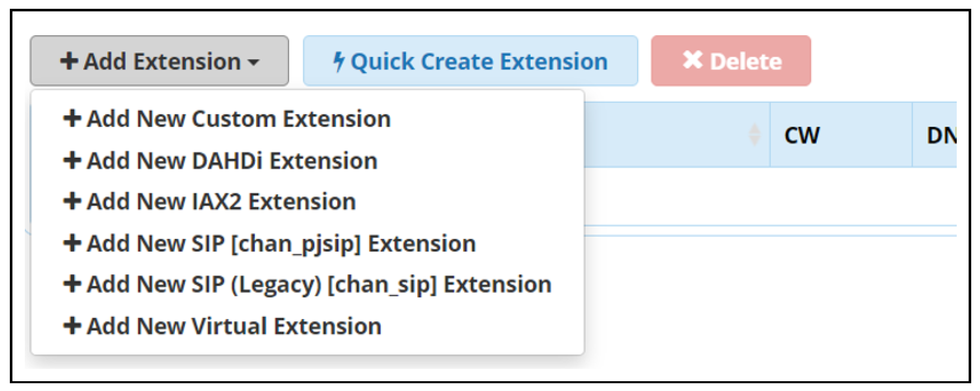Click the CW column header
Screen dimensions: 980x391
pyautogui.click(x=802, y=136)
